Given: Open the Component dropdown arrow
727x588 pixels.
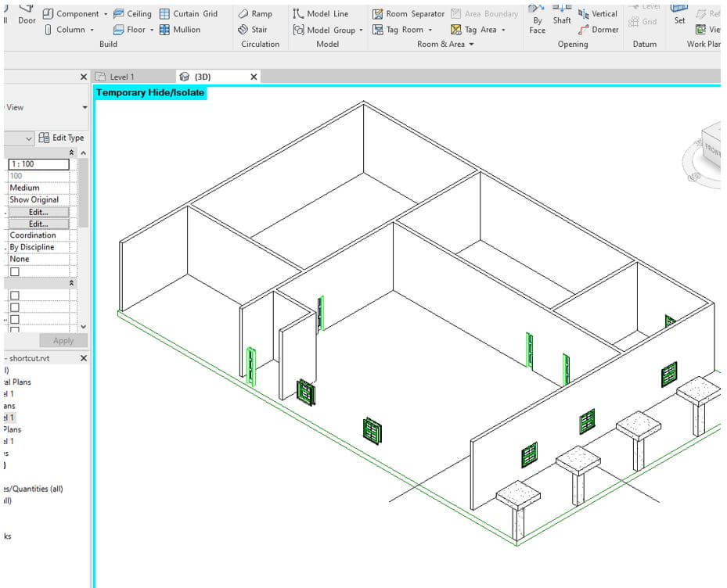Looking at the screenshot, I should pyautogui.click(x=106, y=13).
